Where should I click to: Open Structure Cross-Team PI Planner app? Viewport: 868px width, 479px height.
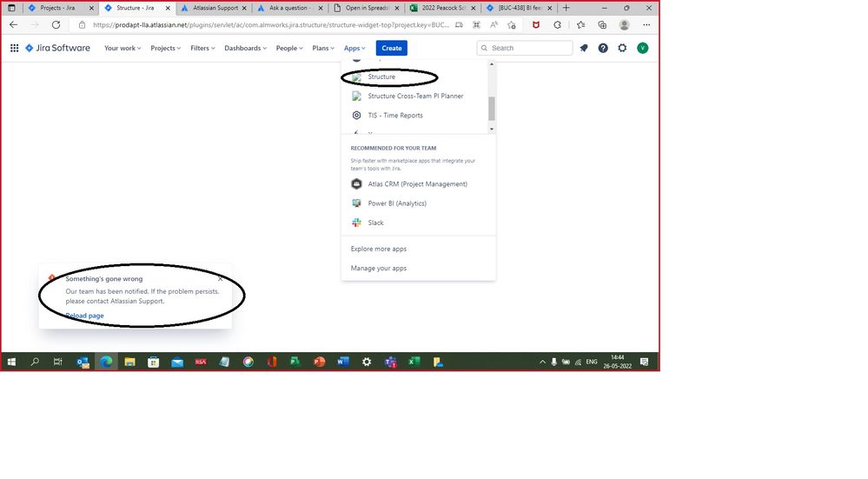pyautogui.click(x=415, y=96)
